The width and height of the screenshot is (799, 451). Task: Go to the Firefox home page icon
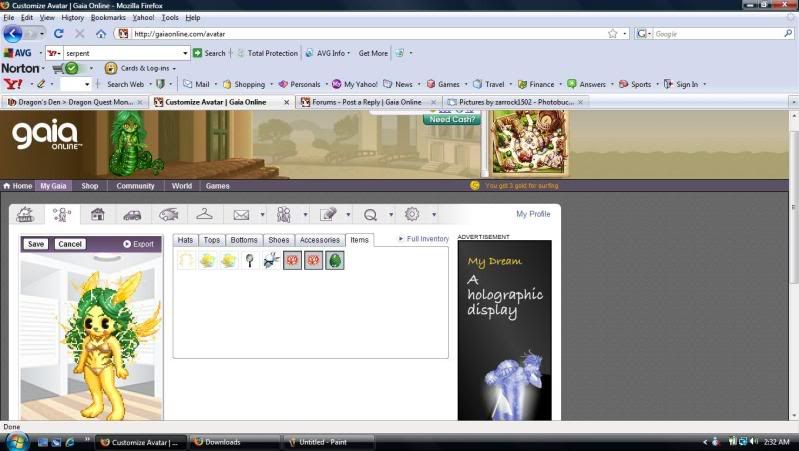(101, 34)
